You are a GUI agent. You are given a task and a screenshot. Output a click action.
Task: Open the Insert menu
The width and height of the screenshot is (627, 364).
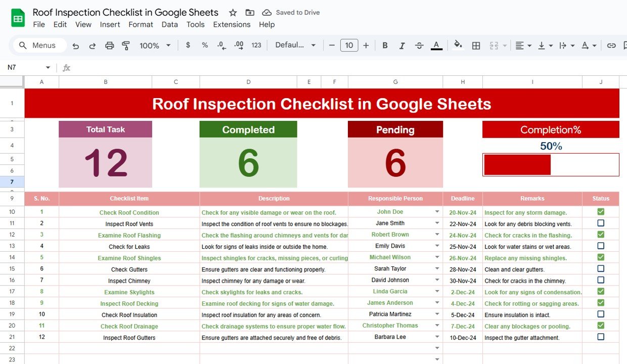[110, 24]
